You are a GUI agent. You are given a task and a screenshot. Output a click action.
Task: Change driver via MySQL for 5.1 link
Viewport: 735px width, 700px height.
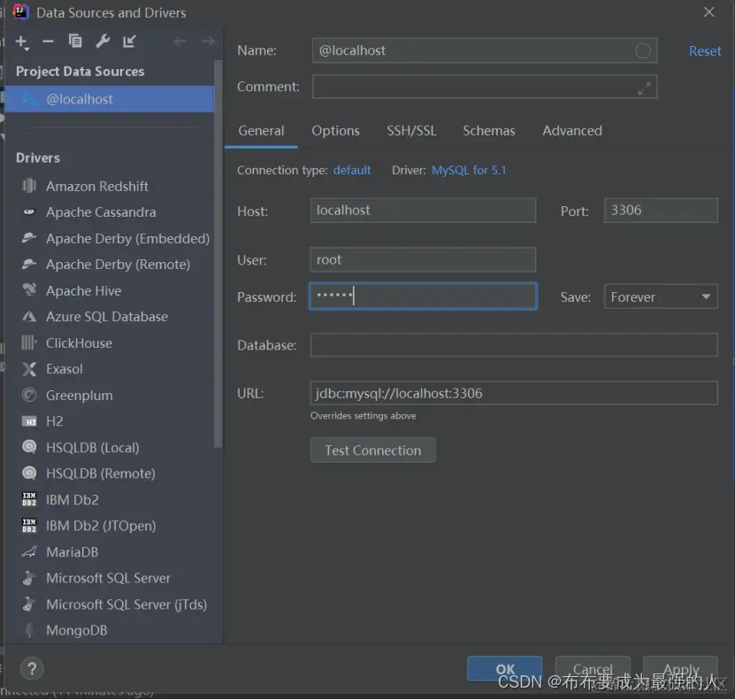[x=469, y=170]
